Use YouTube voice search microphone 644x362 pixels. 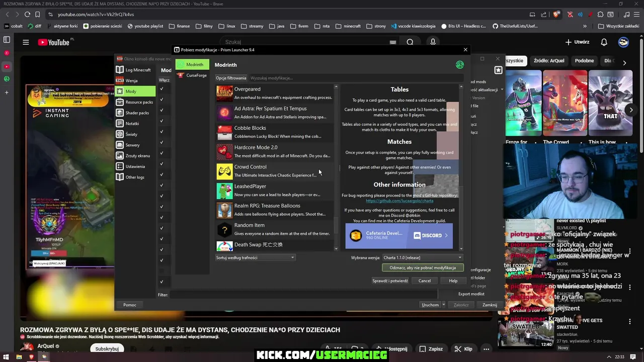(x=433, y=42)
